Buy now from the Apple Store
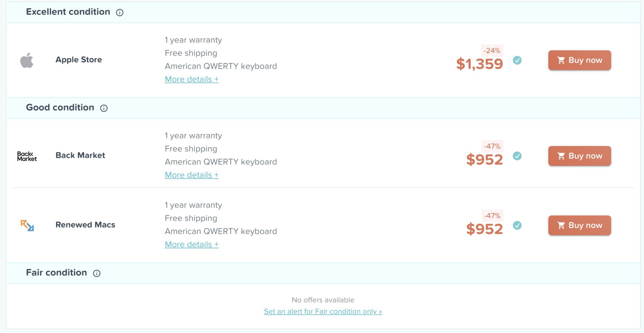The image size is (644, 333). [x=580, y=60]
